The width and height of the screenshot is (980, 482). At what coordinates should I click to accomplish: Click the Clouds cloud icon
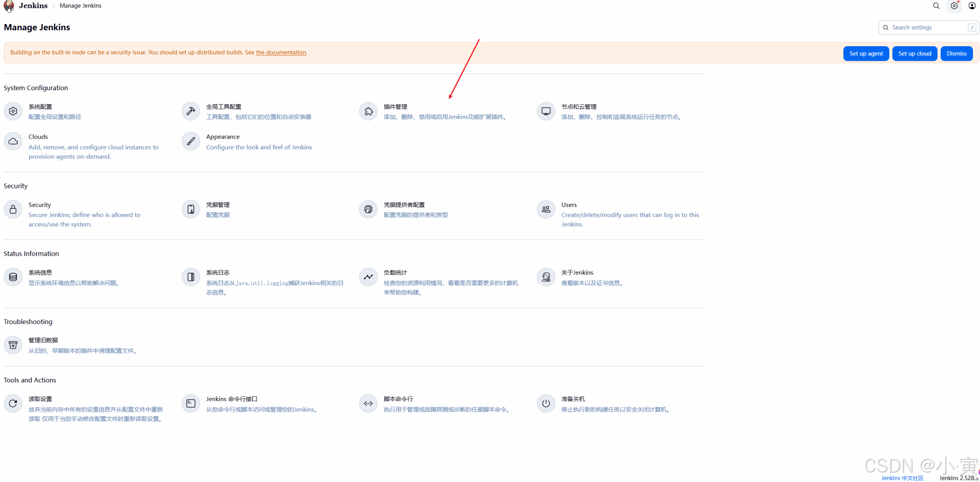pos(13,141)
